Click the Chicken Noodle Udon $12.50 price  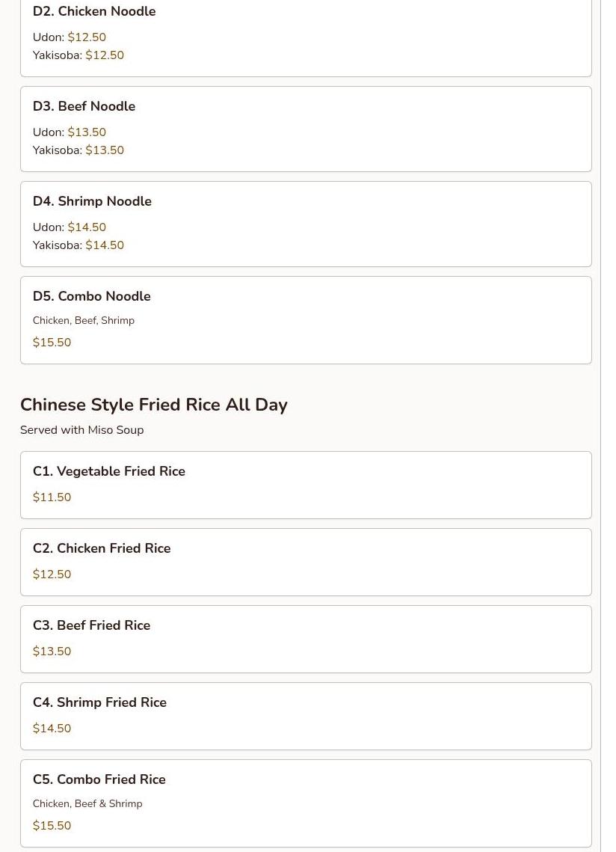click(87, 37)
